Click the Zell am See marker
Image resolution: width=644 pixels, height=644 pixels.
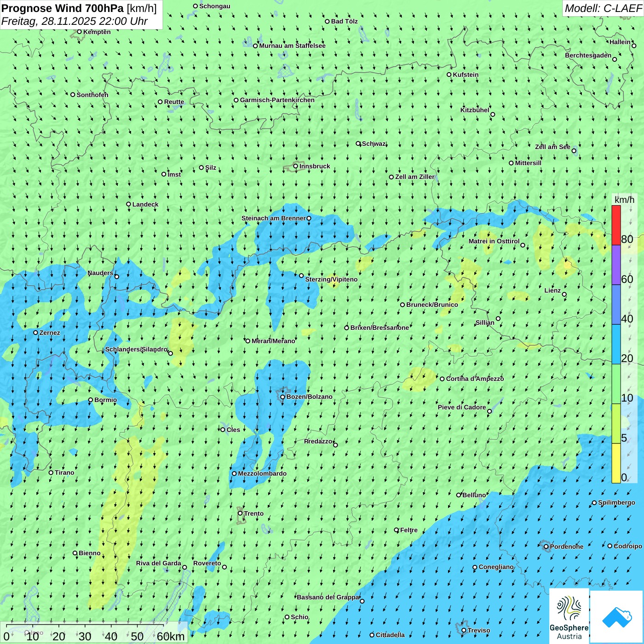coord(574,150)
